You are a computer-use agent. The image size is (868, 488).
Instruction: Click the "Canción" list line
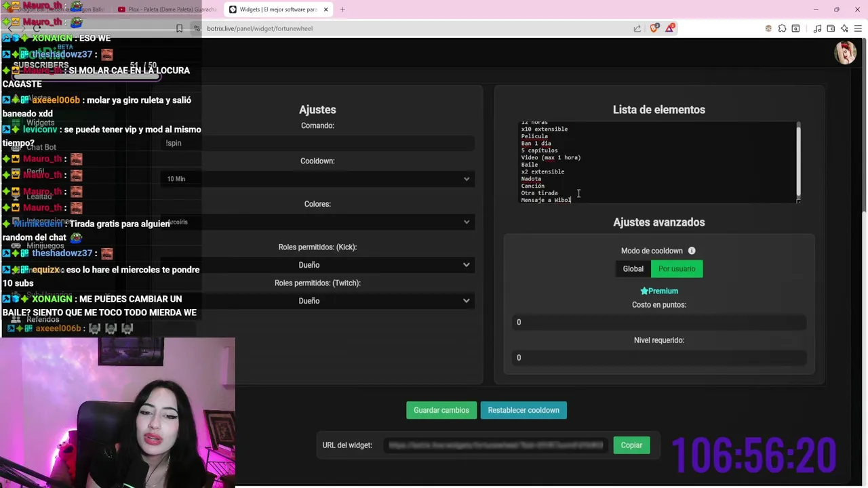tap(532, 186)
